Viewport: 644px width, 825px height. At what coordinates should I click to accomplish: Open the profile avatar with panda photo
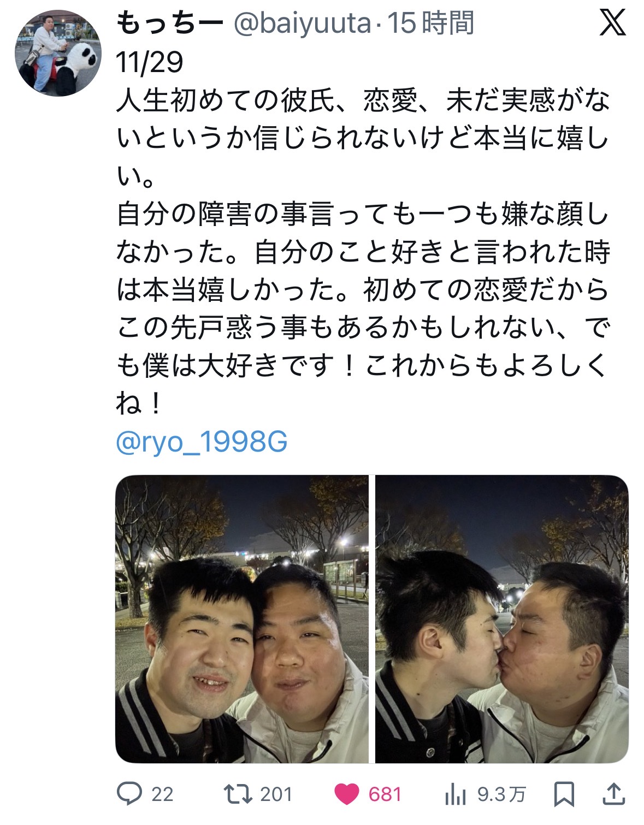[x=58, y=53]
